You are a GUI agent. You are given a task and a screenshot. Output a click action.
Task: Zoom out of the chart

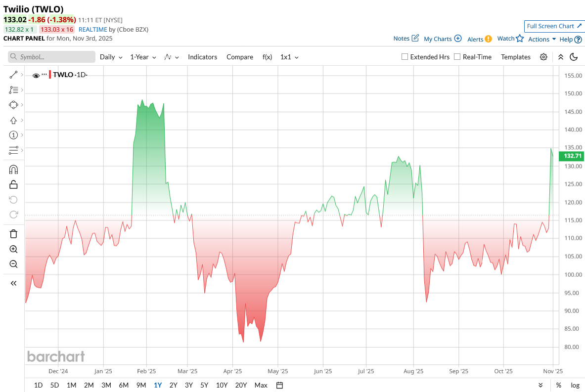pos(13,264)
